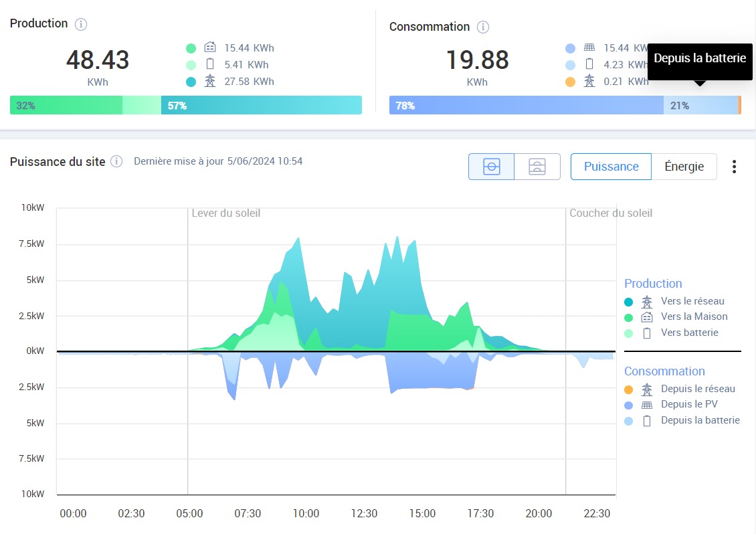Open the three-dot chart options menu
The width and height of the screenshot is (756, 534).
pyautogui.click(x=734, y=167)
